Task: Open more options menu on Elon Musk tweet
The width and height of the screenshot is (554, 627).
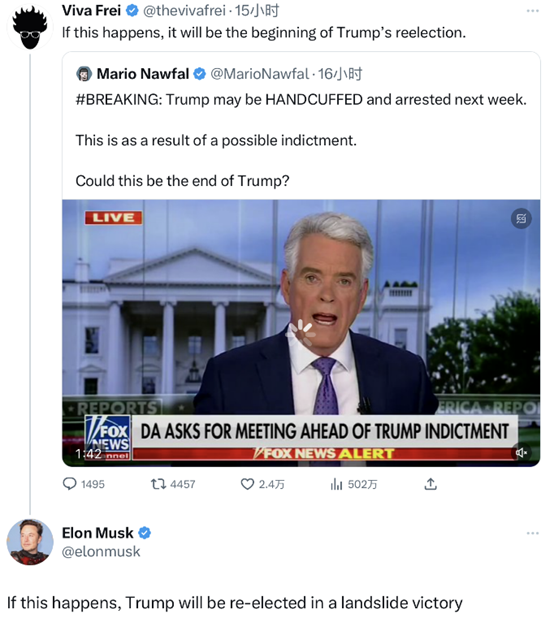Action: tap(532, 533)
